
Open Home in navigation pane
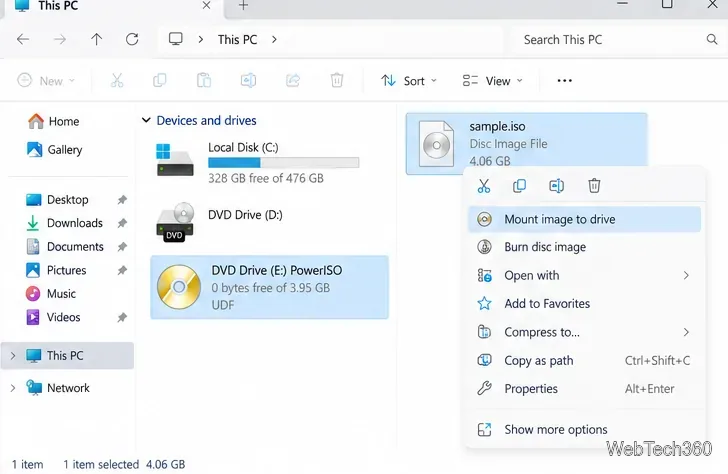(x=53, y=122)
